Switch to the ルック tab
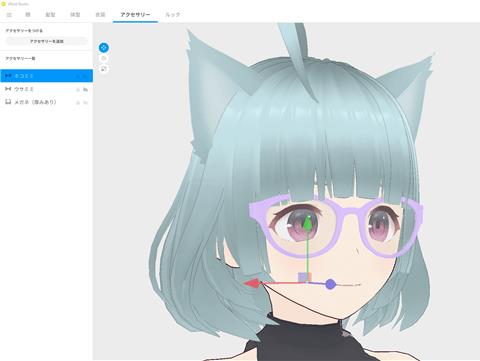This screenshot has height=361, width=480. 173,15
